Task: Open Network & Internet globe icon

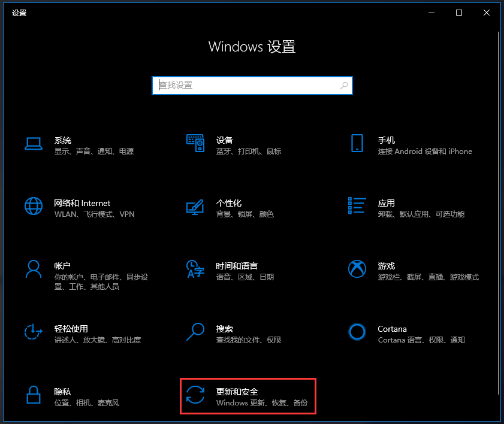Action: [x=34, y=206]
